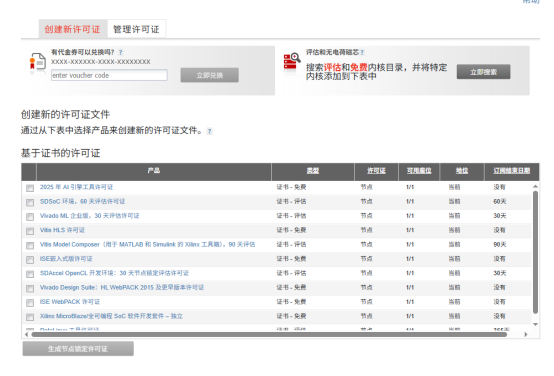Sort table by 可用座位 column header

coord(419,171)
